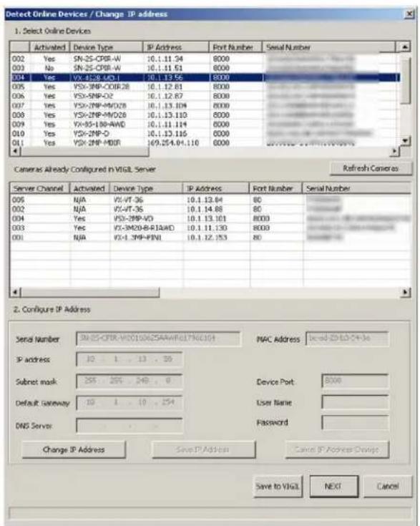This screenshot has width=420, height=526.
Task: Click the IP address input field
Action: click(130, 359)
